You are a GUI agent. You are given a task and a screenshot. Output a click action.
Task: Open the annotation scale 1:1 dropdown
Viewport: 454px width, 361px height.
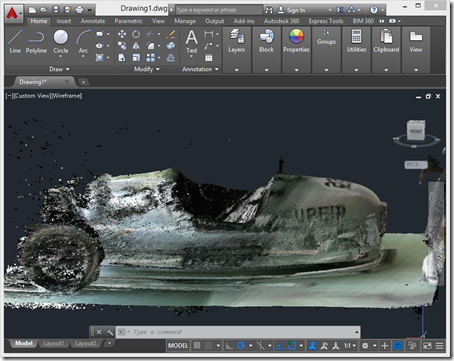click(x=350, y=346)
